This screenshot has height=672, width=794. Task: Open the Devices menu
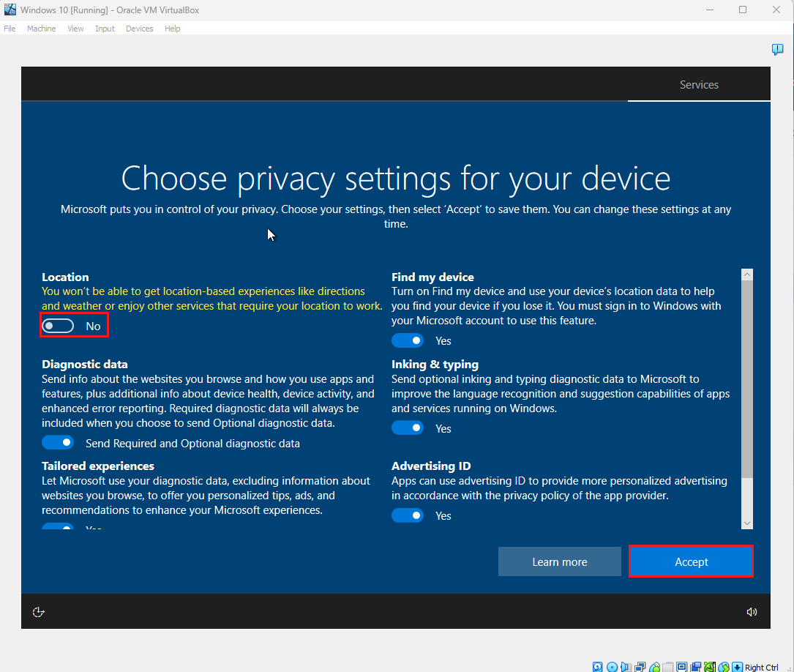pos(139,29)
